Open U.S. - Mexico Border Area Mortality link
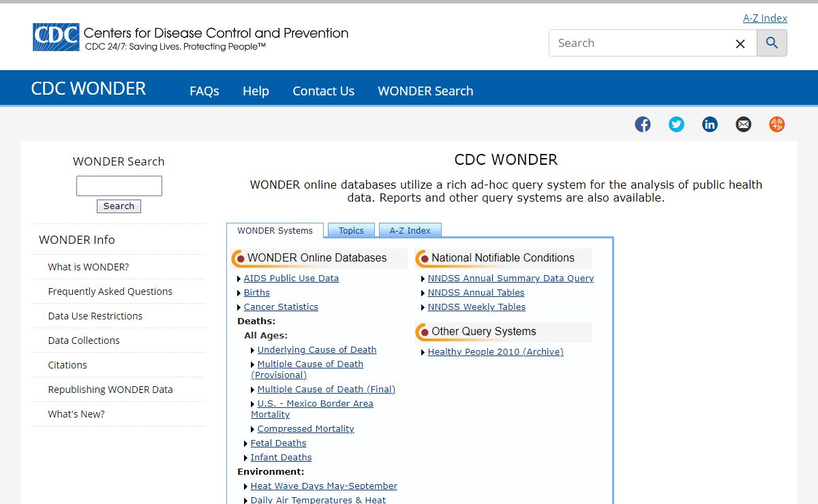Viewport: 818px width, 504px height. [312, 409]
